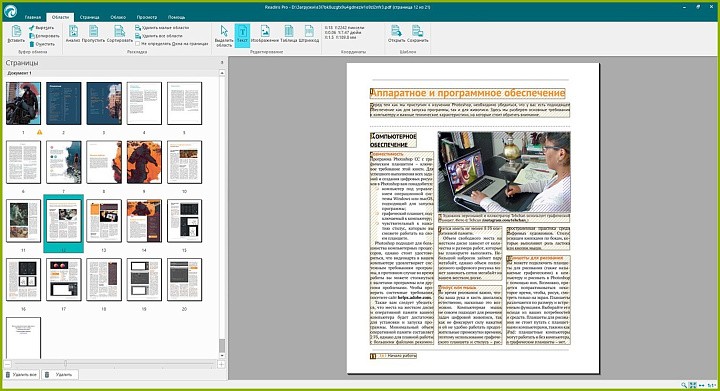Click the Вставить clipboard icon
The width and height of the screenshot is (720, 391).
pos(16,34)
